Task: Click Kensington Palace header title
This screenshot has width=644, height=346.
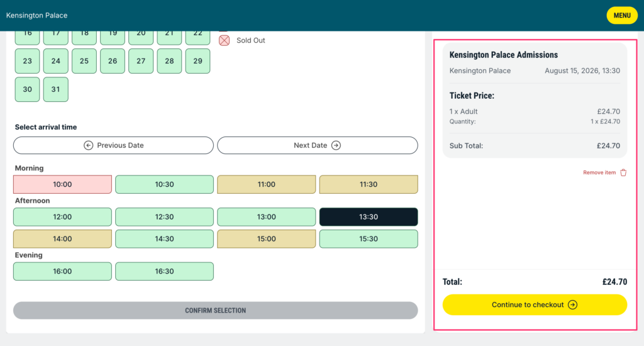Action: click(36, 15)
